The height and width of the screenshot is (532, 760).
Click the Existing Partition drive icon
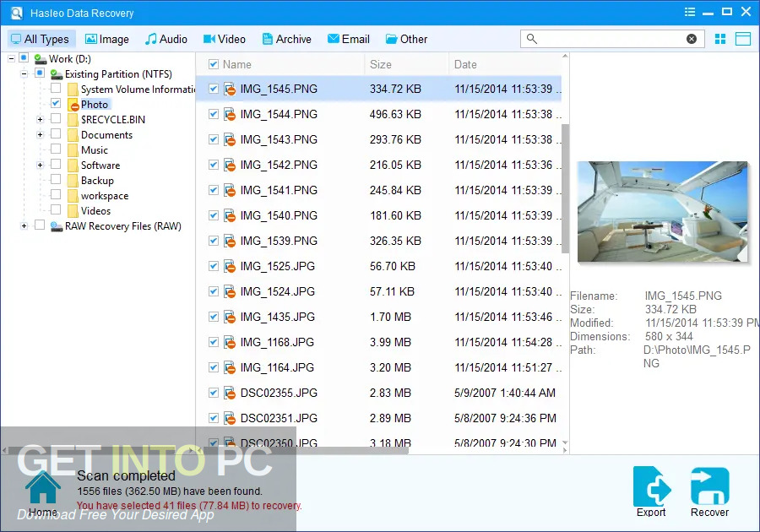[57, 74]
